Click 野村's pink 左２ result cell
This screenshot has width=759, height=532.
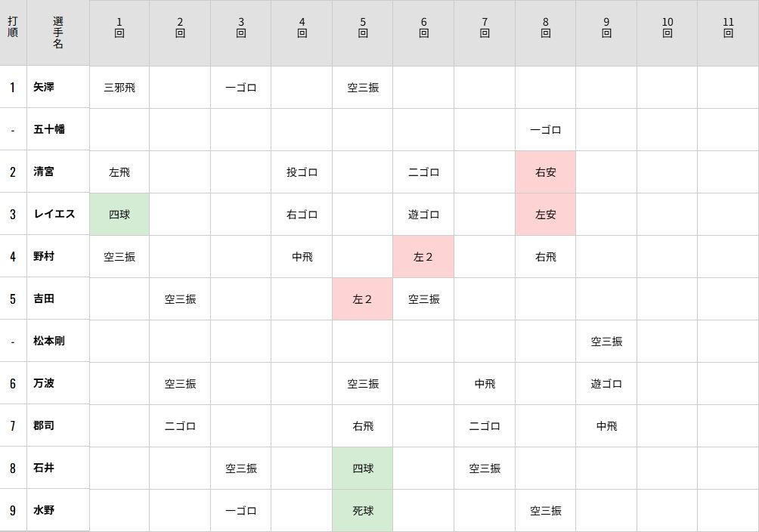click(x=423, y=256)
